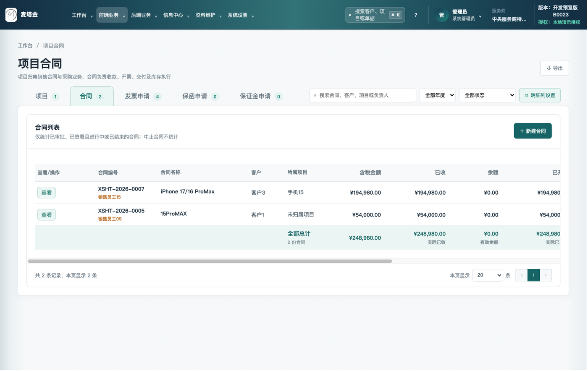Open the page size 20 dropdown

pos(488,276)
